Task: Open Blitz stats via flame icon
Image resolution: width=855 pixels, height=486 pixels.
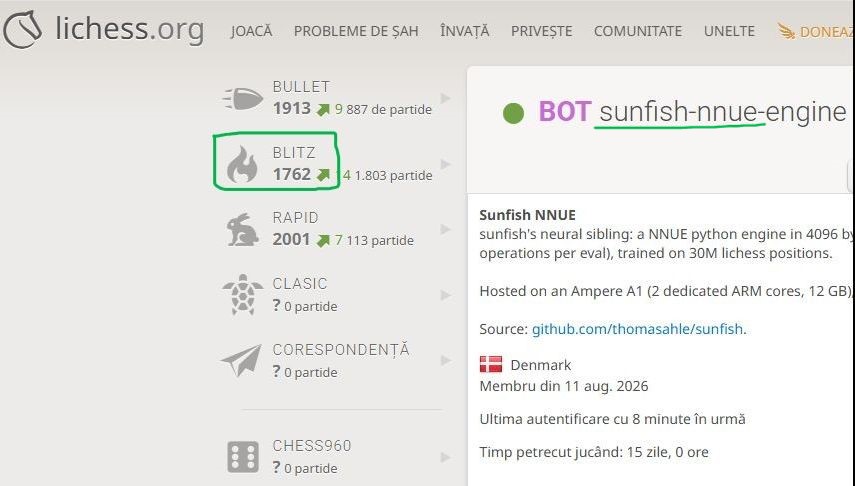Action: tap(242, 164)
